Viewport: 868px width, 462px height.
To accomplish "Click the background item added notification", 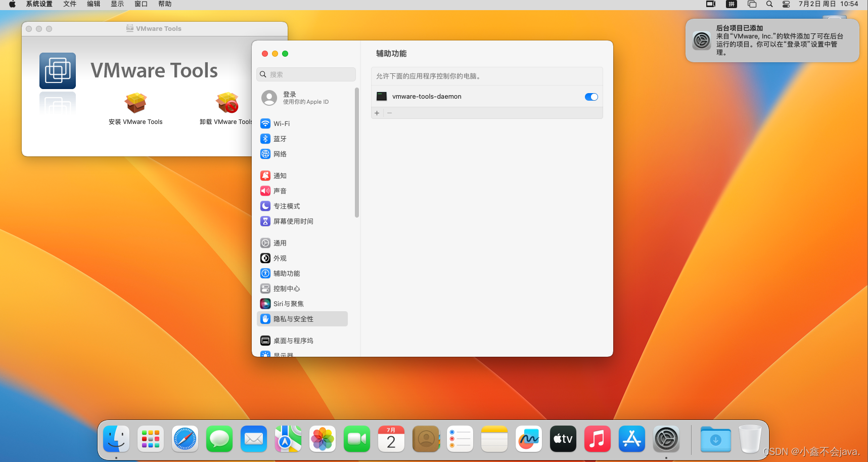I will tap(772, 40).
